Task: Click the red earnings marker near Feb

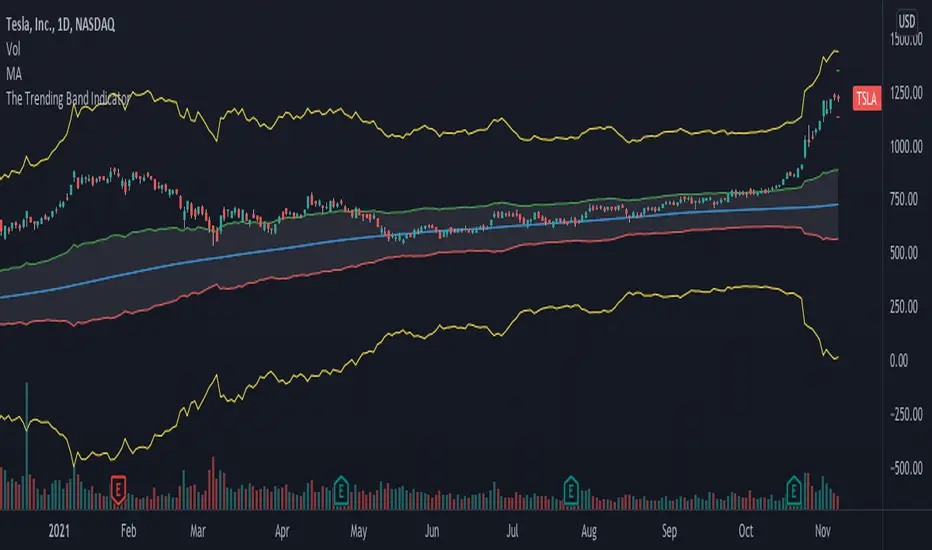Action: tap(118, 491)
